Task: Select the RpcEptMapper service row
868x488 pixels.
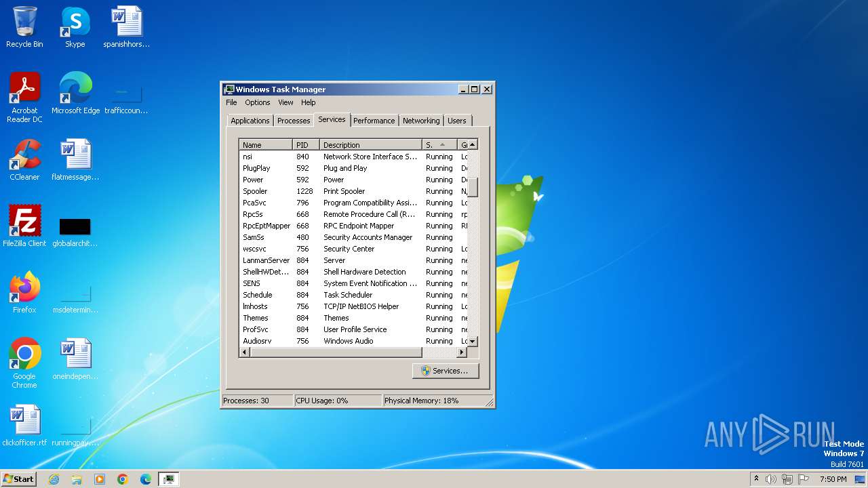Action: click(x=353, y=226)
